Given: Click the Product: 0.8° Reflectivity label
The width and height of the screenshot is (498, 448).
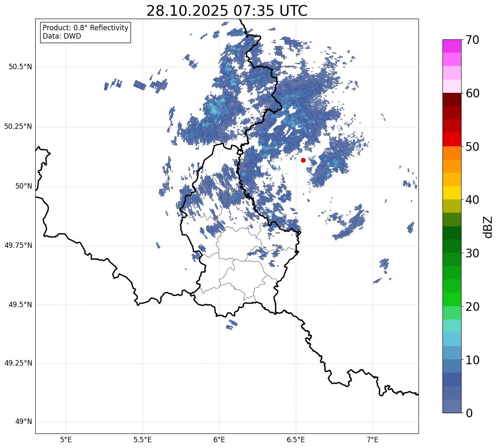Looking at the screenshot, I should pyautogui.click(x=86, y=28).
